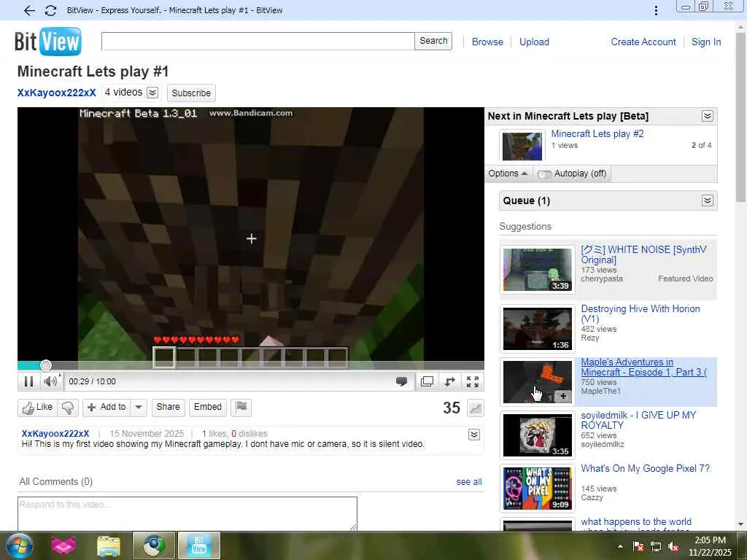The image size is (747, 560).
Task: Show hidden system tray icons
Action: (620, 547)
